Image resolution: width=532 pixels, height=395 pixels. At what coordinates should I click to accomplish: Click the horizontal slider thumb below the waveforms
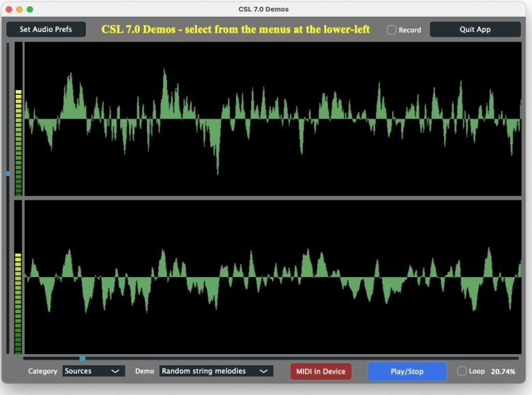[83, 358]
